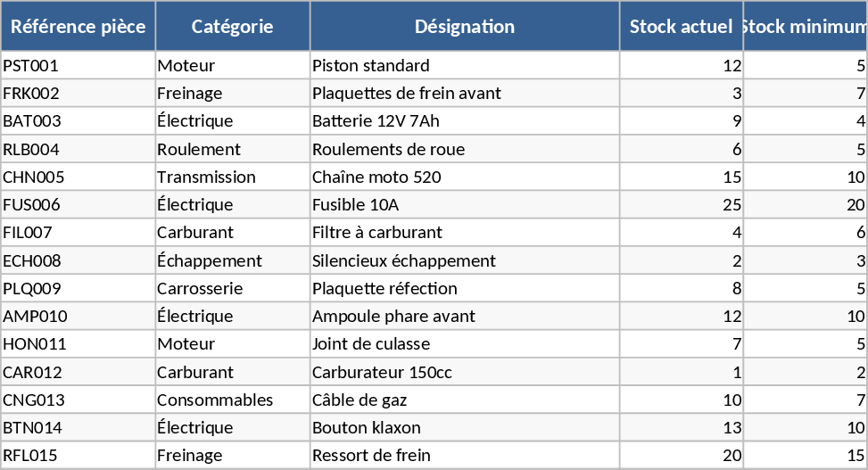Select the Consommables category cell

232,400
